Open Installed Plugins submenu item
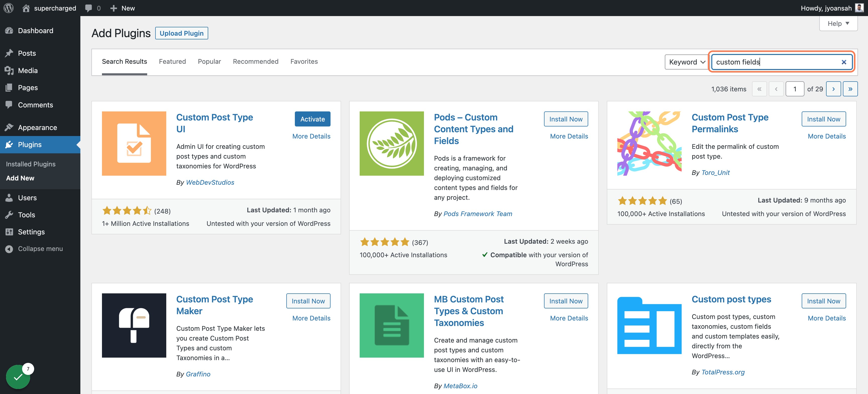This screenshot has height=394, width=868. click(31, 164)
